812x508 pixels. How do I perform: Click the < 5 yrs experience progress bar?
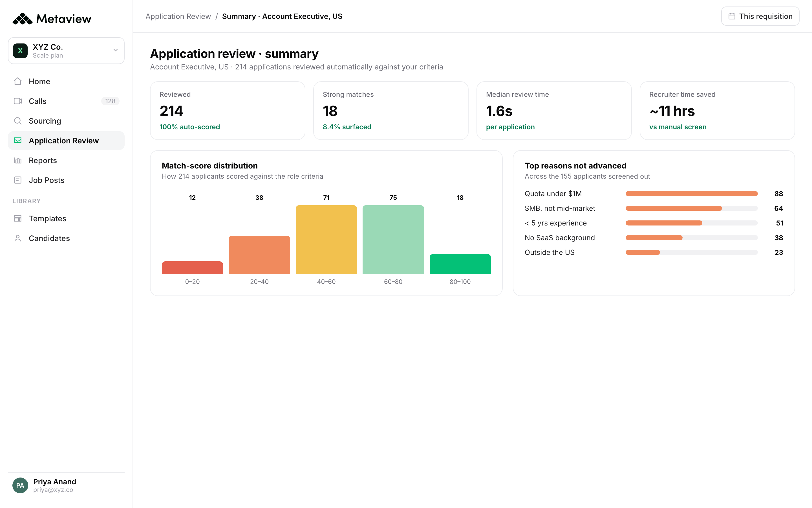tap(691, 223)
